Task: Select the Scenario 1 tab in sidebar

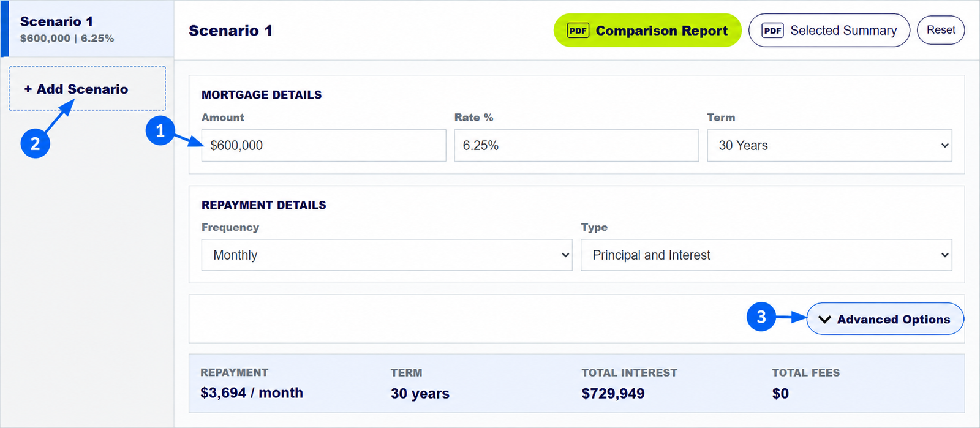Action: [87, 29]
